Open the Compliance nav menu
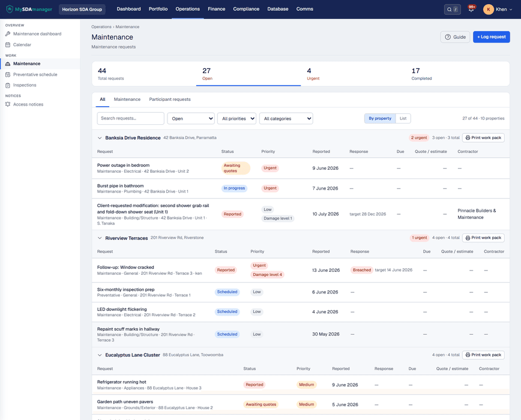Screen dimensions: 521x420 246,9
